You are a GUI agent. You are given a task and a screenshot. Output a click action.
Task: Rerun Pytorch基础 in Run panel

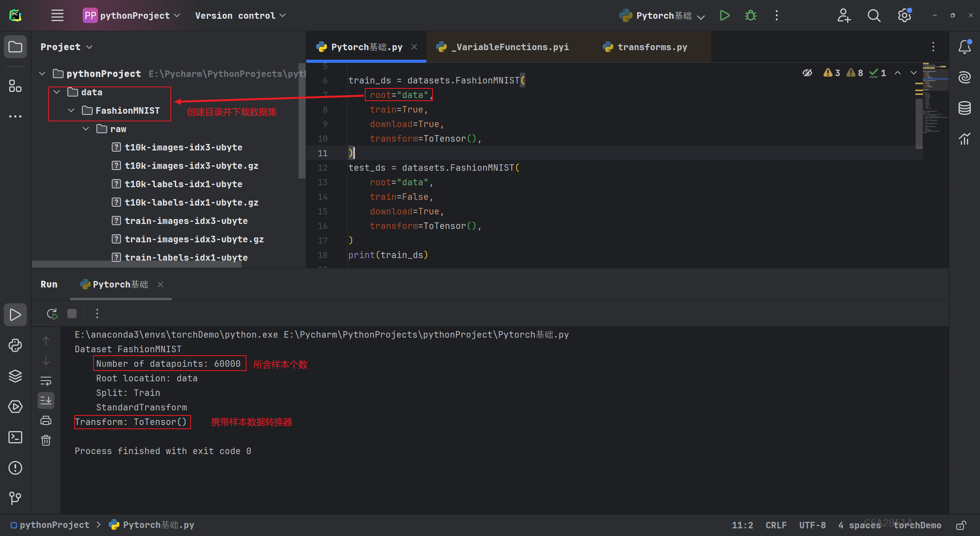[52, 314]
